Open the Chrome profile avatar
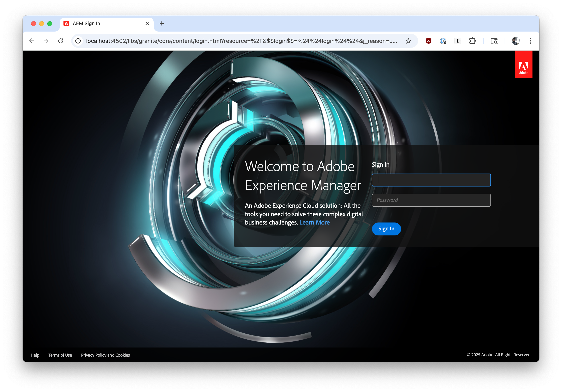This screenshot has height=392, width=562. [x=516, y=41]
